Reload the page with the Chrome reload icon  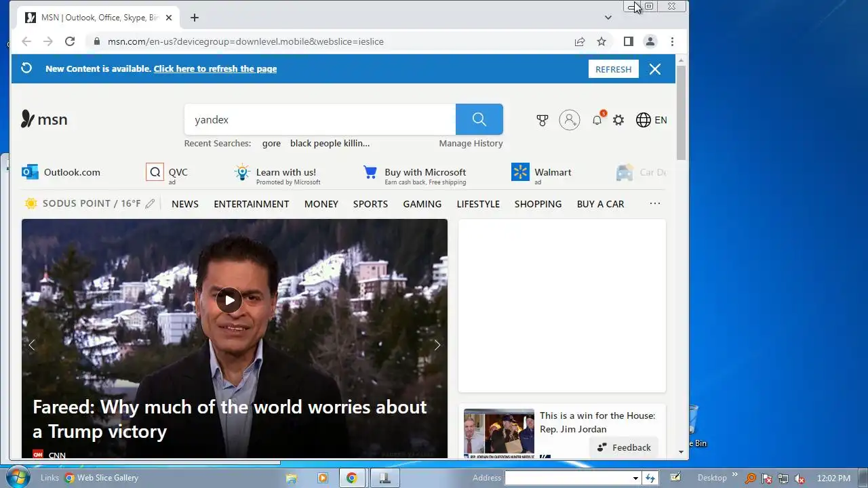(x=70, y=41)
